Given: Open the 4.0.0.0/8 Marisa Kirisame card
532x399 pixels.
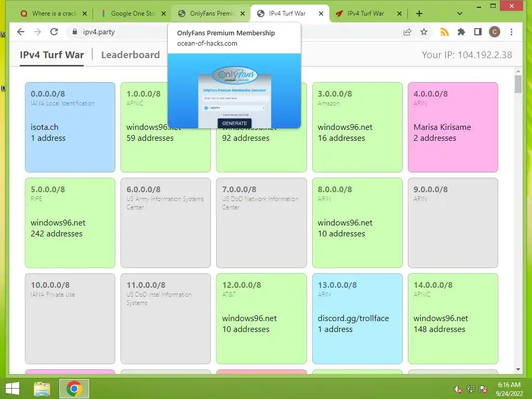Looking at the screenshot, I should 453,127.
